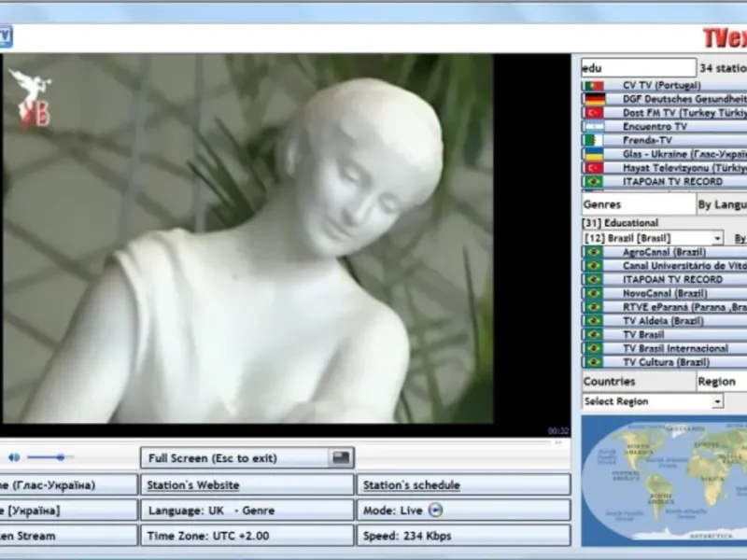Image resolution: width=747 pixels, height=560 pixels.
Task: Click the round icon beside Mode: Live
Action: pos(434,511)
